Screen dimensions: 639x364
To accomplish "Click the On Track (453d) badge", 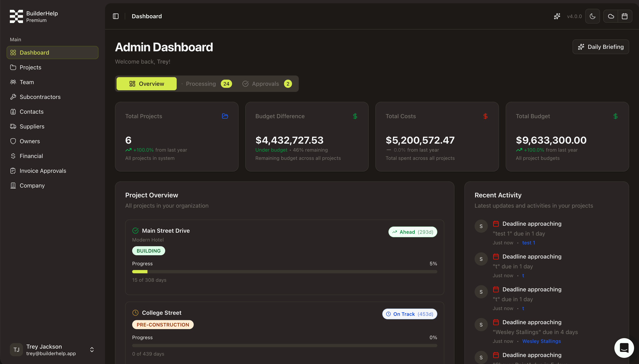I will [x=410, y=314].
